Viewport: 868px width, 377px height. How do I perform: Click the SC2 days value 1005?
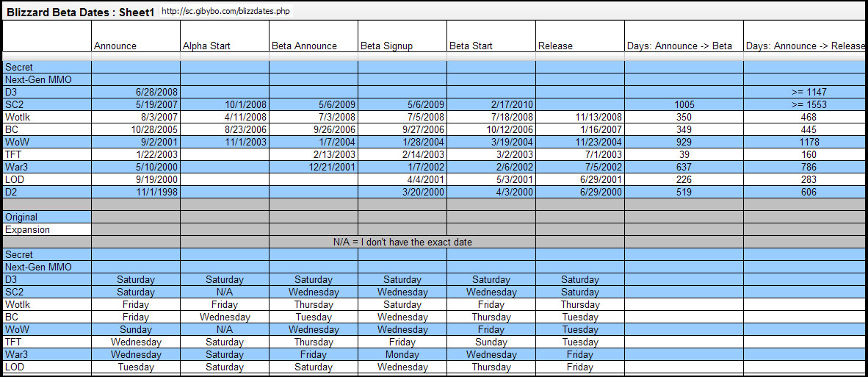pyautogui.click(x=684, y=105)
